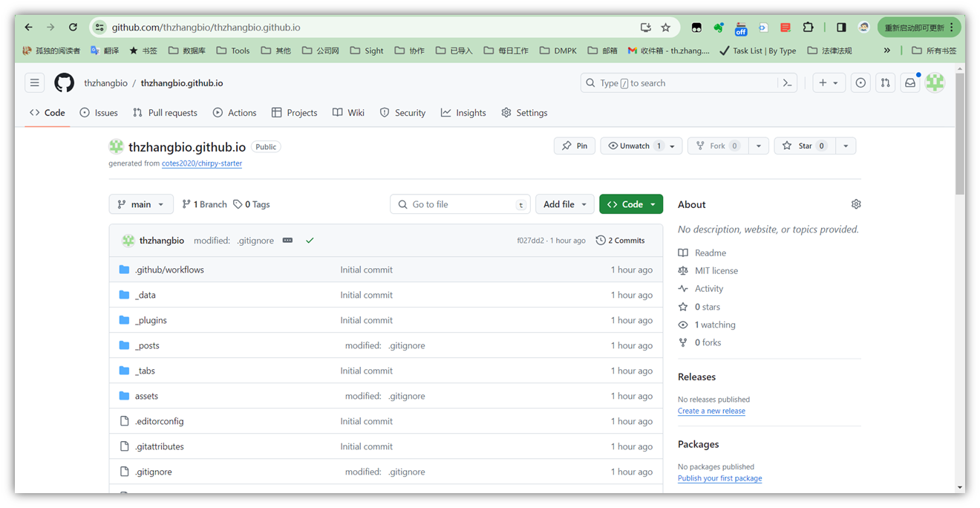The height and width of the screenshot is (508, 980).
Task: Open the Activity link in About
Action: pyautogui.click(x=701, y=289)
